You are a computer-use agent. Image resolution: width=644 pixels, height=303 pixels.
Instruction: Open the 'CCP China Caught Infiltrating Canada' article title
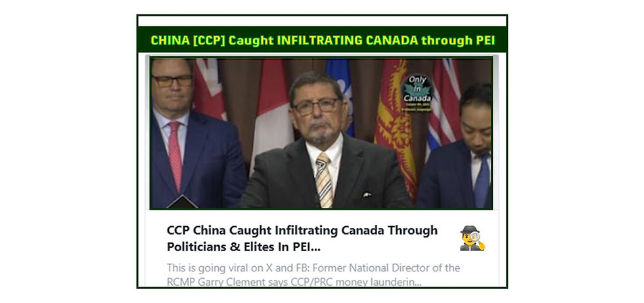pos(302,239)
